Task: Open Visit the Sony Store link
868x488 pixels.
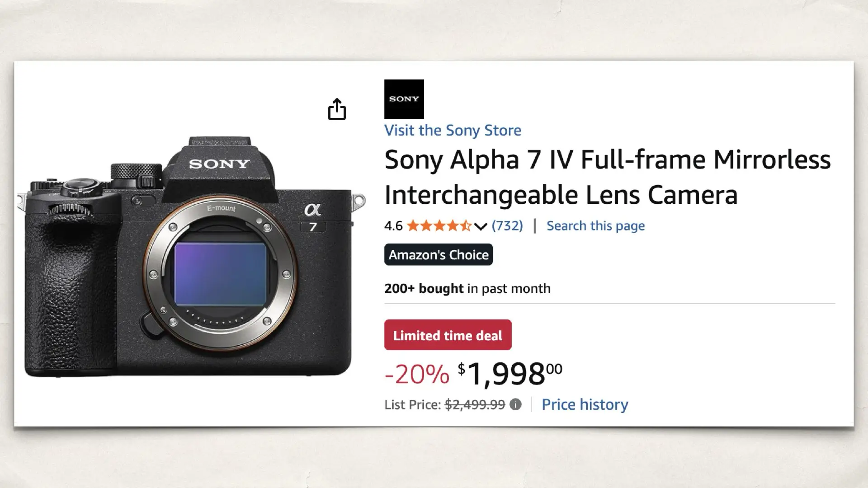Action: click(453, 131)
